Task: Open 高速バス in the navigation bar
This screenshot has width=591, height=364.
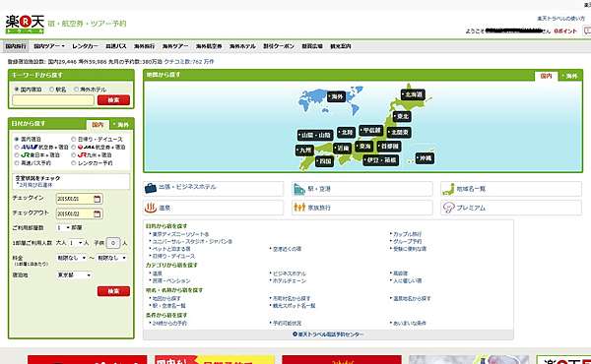Action: 116,46
